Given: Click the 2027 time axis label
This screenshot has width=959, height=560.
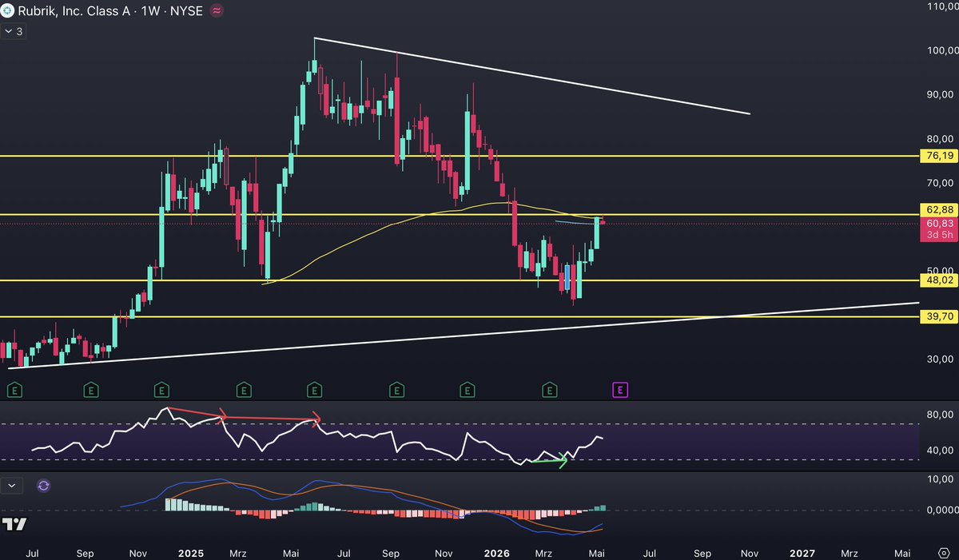Looking at the screenshot, I should pos(802,553).
